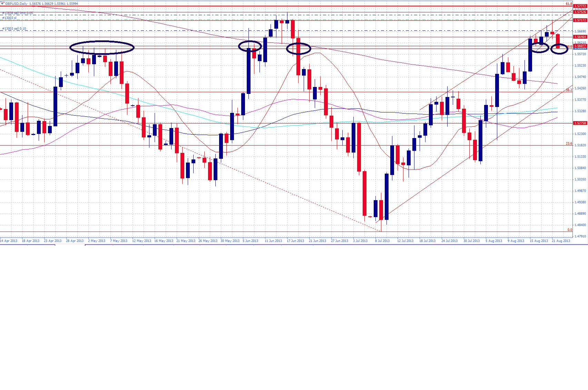Click the 1.48890 price scale value
Image resolution: width=588 pixels, height=390 pixels.
coord(580,213)
